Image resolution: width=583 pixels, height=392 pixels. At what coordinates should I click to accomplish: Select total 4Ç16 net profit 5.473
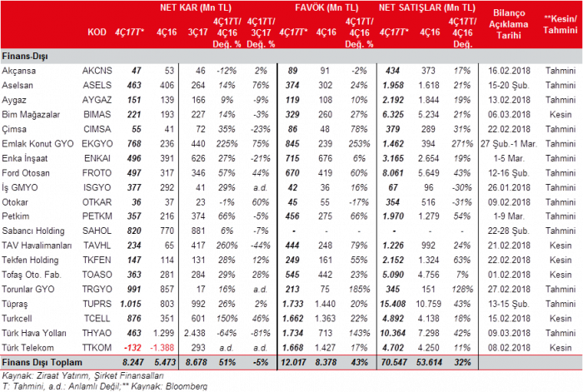167,364
